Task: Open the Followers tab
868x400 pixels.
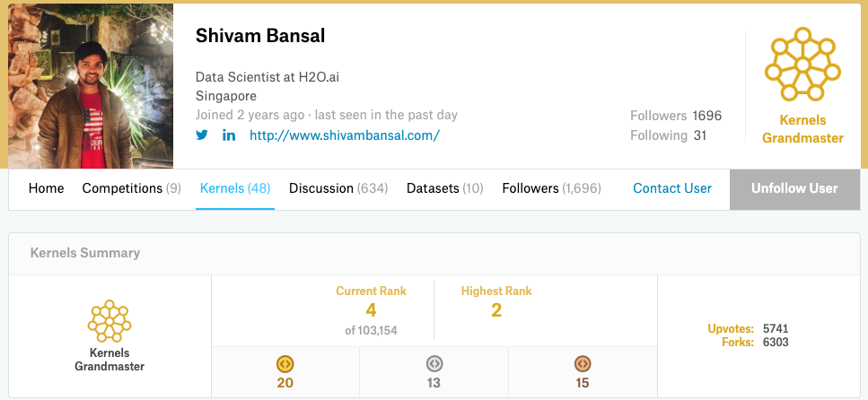Action: [552, 188]
